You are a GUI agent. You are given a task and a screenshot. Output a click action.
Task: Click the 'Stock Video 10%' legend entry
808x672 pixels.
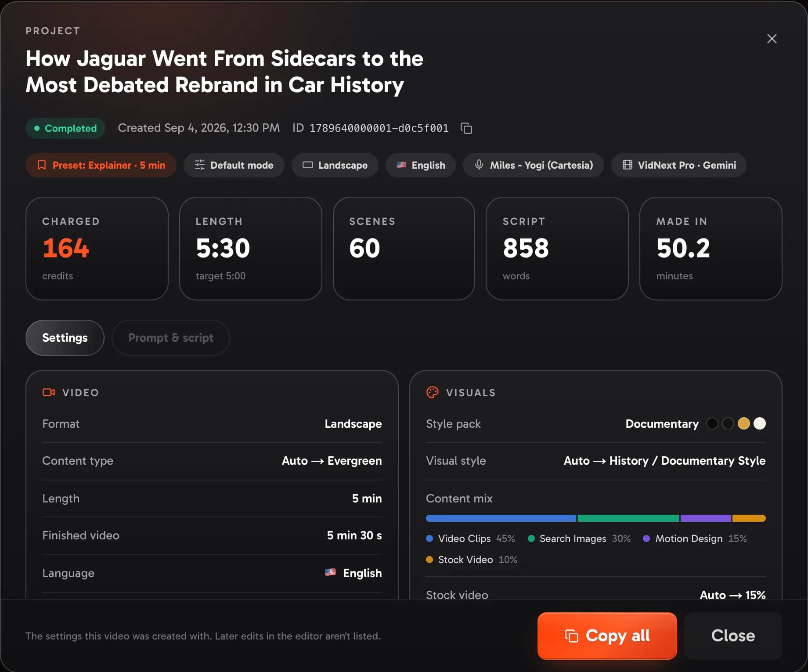pos(472,560)
